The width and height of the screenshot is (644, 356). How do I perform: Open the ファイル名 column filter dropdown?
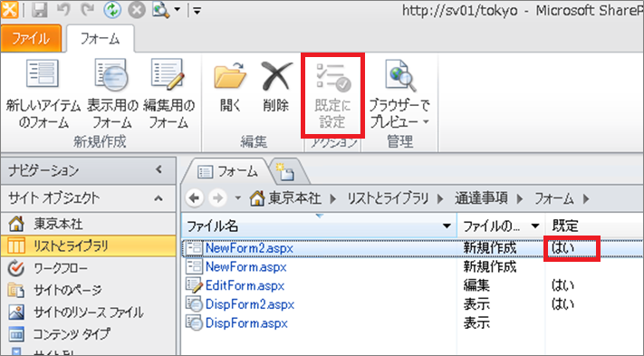tap(447, 226)
